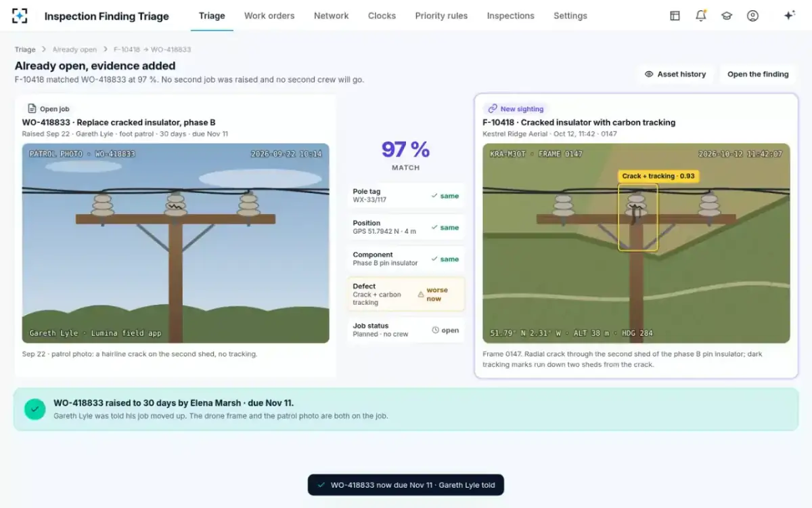Click the WO-418833 raised to 30 days message
Viewport: 812px width, 508px height.
173,403
